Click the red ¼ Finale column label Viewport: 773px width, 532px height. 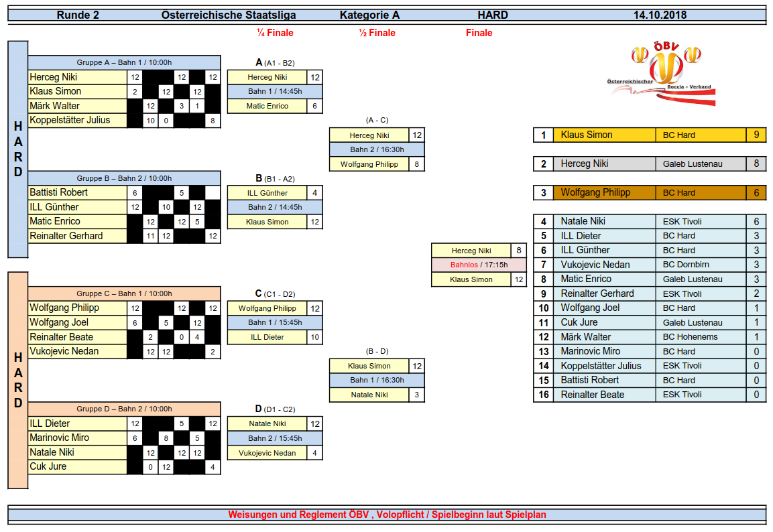coord(275,33)
